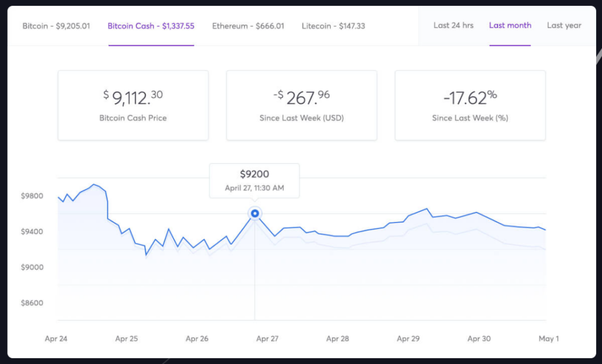
Task: Click the May 1 date label
Action: click(549, 339)
